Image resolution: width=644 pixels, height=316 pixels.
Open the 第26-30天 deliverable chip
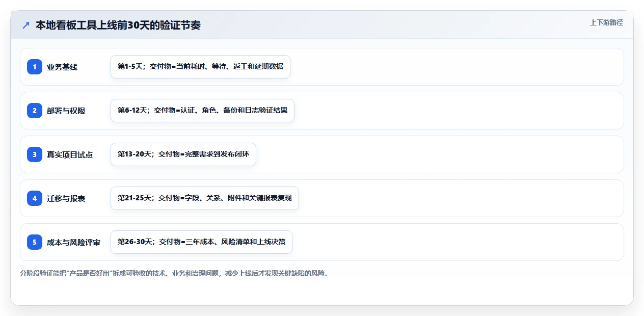[201, 242]
